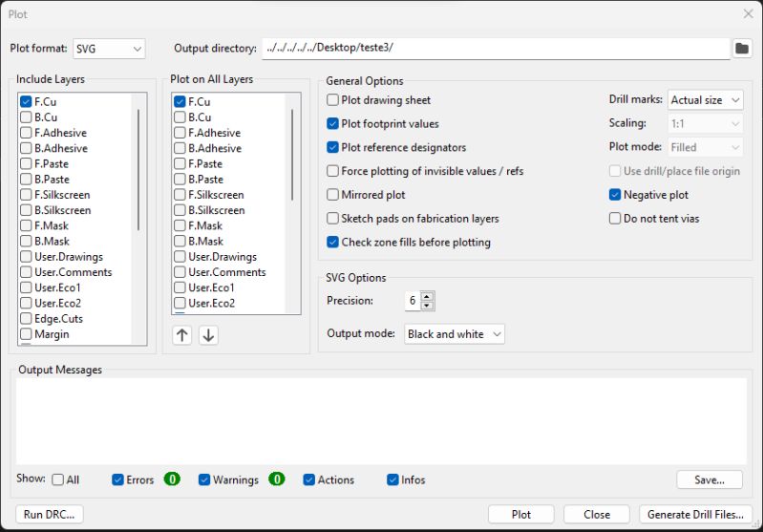Check F.Paste in Include Layers
This screenshot has width=763, height=532.
tap(26, 163)
